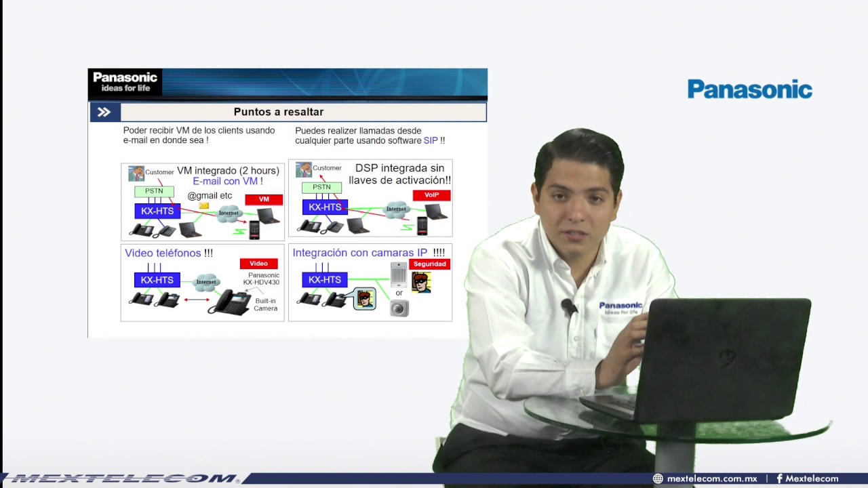Click the Panasonic KX-HDV430 label

pos(261,279)
